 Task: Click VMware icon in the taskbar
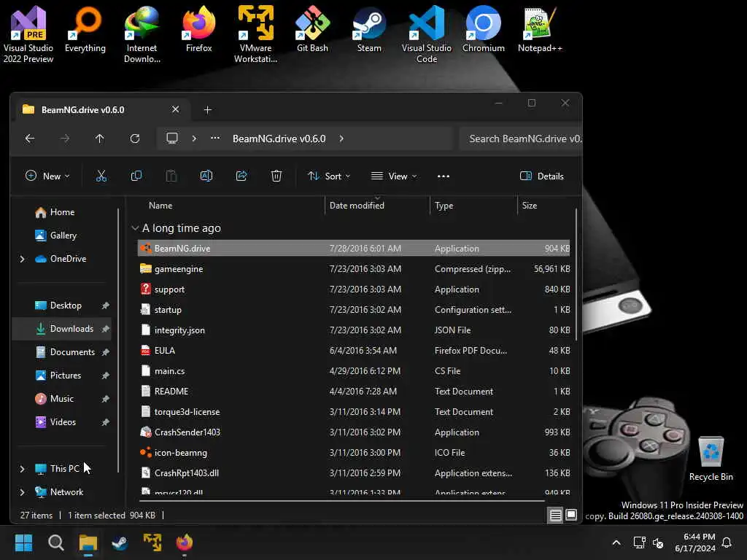tap(152, 542)
